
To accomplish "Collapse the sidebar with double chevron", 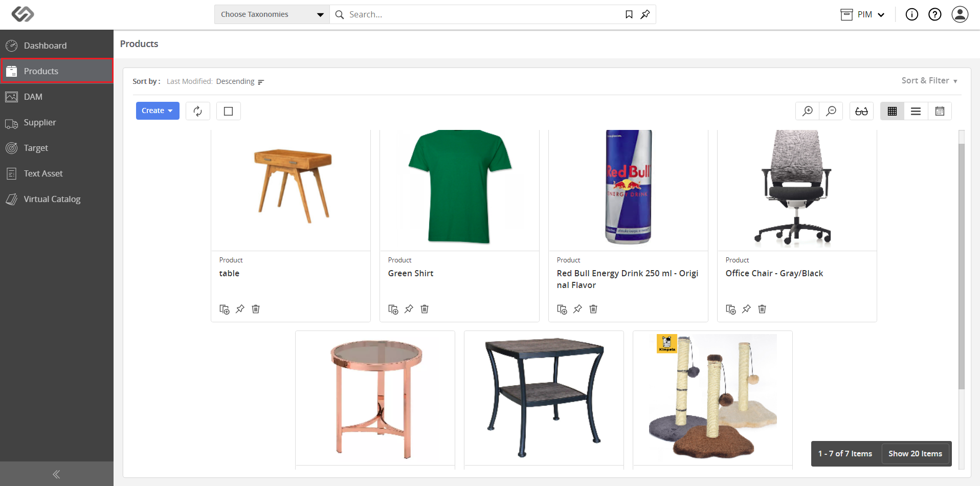I will tap(56, 474).
